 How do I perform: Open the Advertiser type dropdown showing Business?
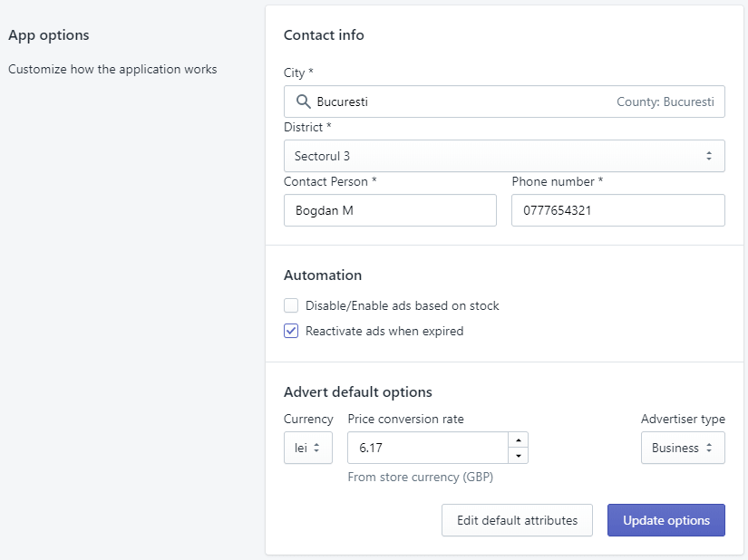pyautogui.click(x=683, y=448)
